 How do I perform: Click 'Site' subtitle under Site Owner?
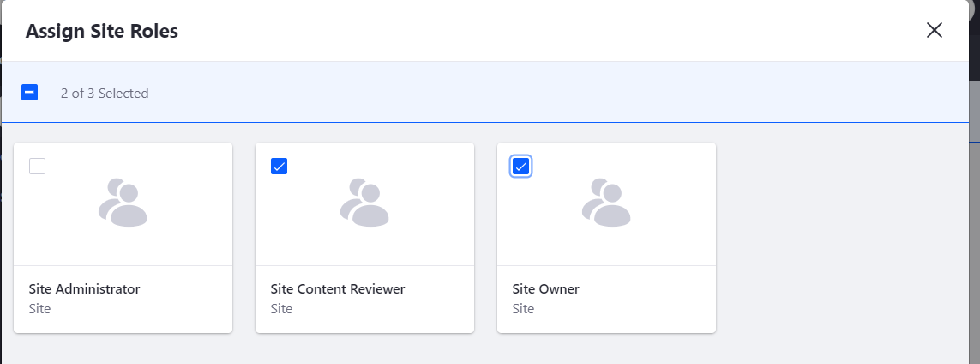523,309
